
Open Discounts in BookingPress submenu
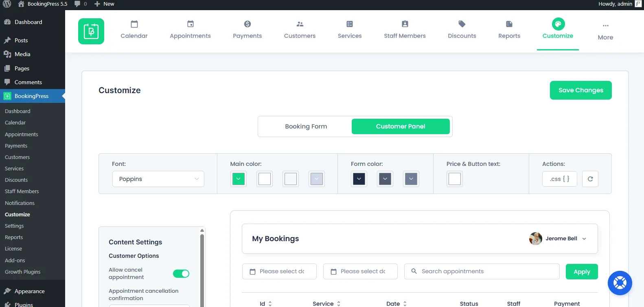pos(16,180)
